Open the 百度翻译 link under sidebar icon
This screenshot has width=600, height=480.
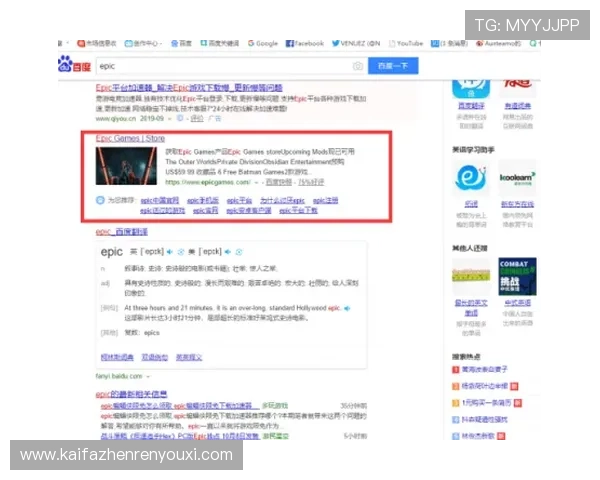click(x=471, y=106)
